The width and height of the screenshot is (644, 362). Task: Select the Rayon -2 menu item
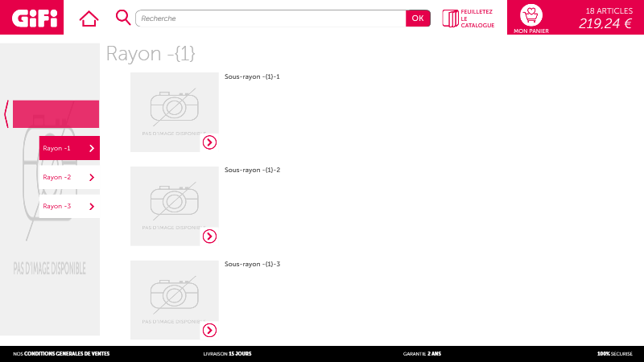coord(58,177)
